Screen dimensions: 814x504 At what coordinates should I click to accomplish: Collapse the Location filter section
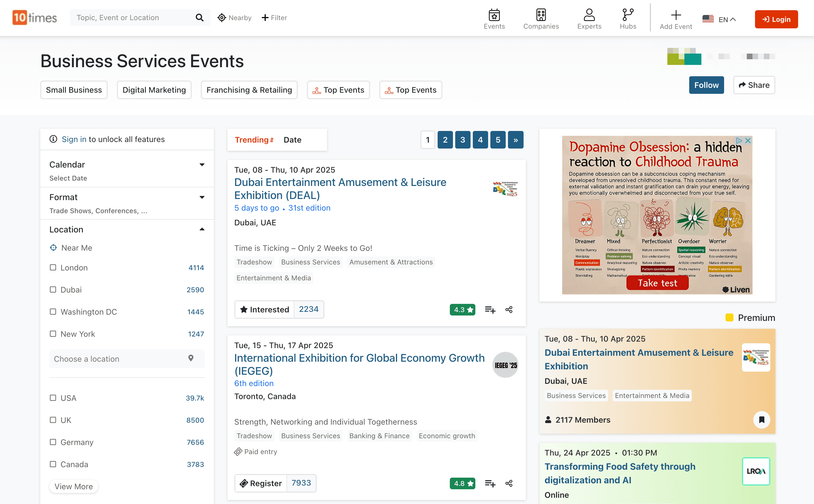pyautogui.click(x=202, y=229)
